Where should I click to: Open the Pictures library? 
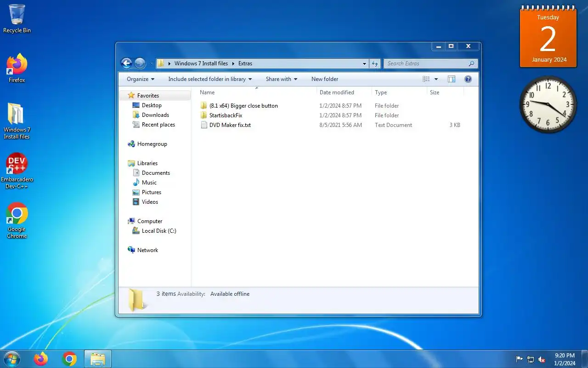pos(152,192)
